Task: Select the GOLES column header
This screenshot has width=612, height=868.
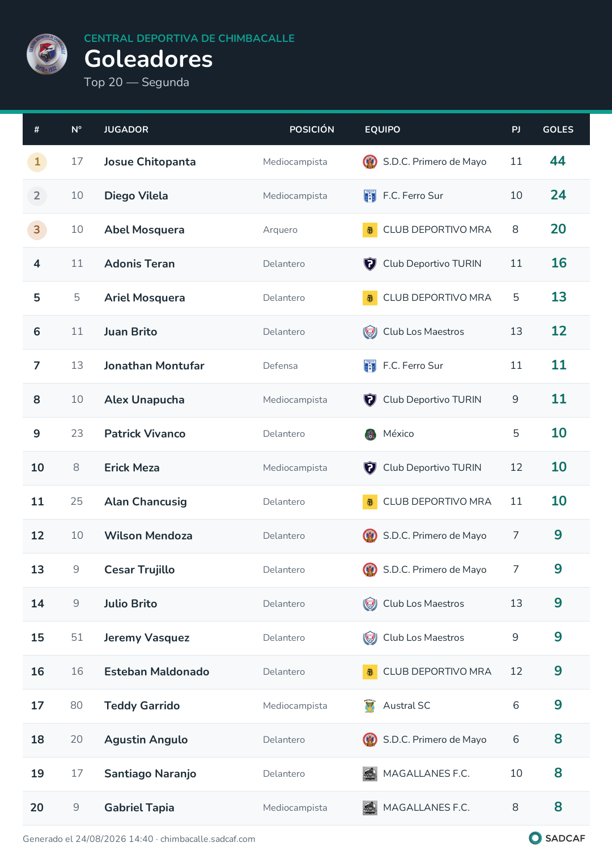Action: click(x=558, y=130)
